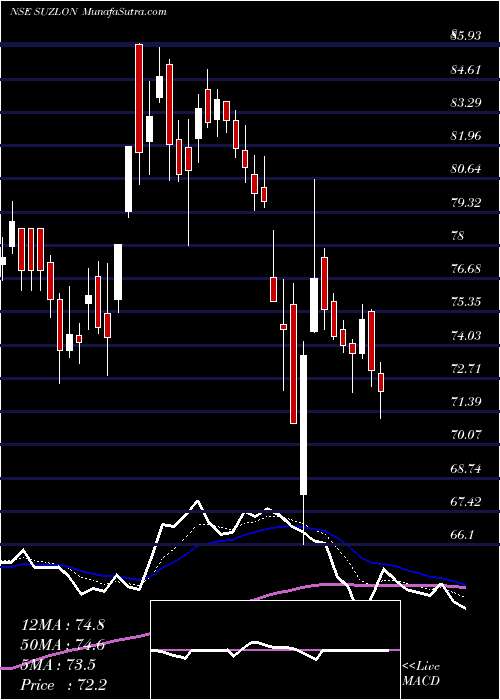500x700 pixels.
Task: Click the 68.74 price axis label
Action: [466, 468]
